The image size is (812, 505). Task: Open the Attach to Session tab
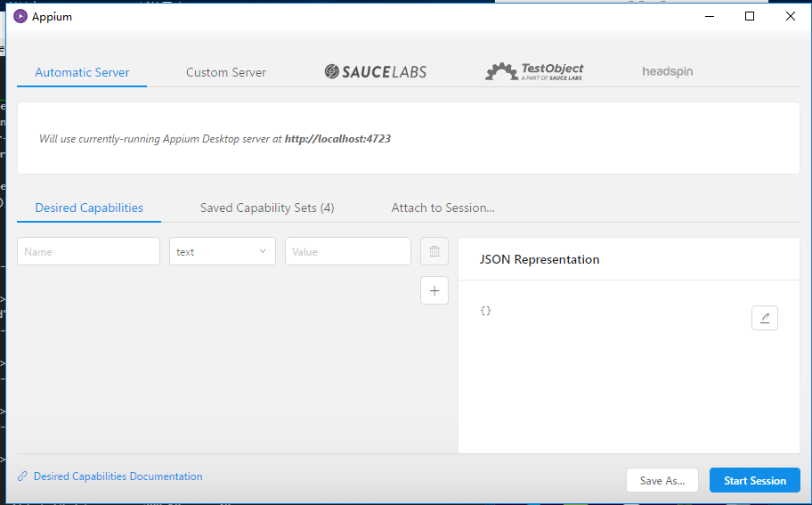click(x=443, y=208)
